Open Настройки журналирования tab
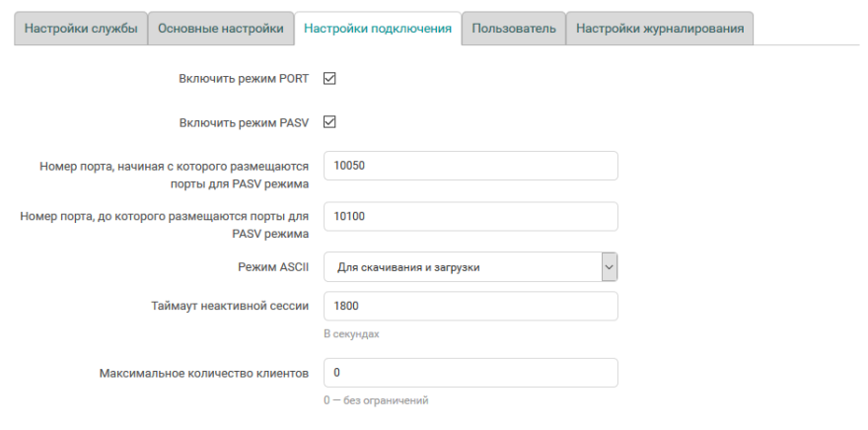 pos(660,29)
